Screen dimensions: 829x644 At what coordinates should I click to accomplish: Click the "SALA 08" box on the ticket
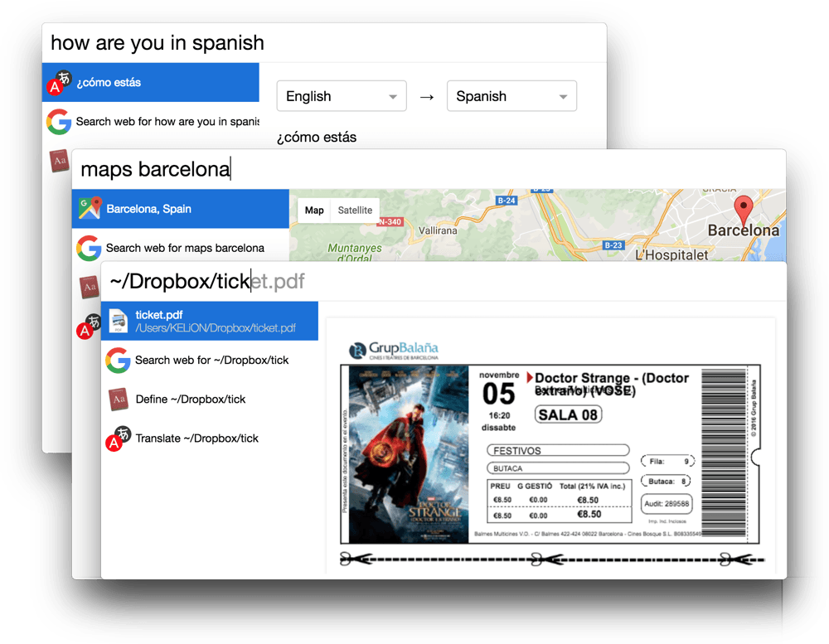(x=569, y=414)
